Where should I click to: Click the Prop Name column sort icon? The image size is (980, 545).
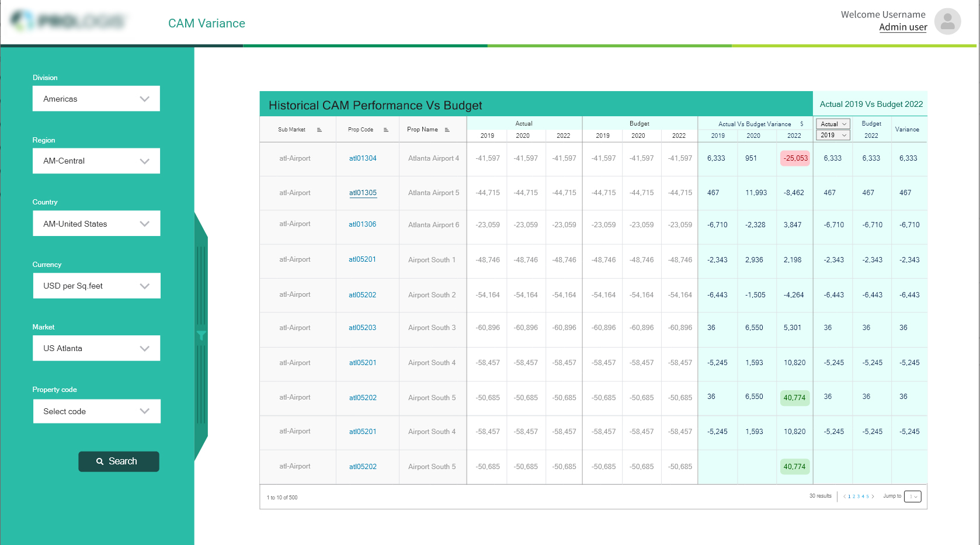click(447, 130)
